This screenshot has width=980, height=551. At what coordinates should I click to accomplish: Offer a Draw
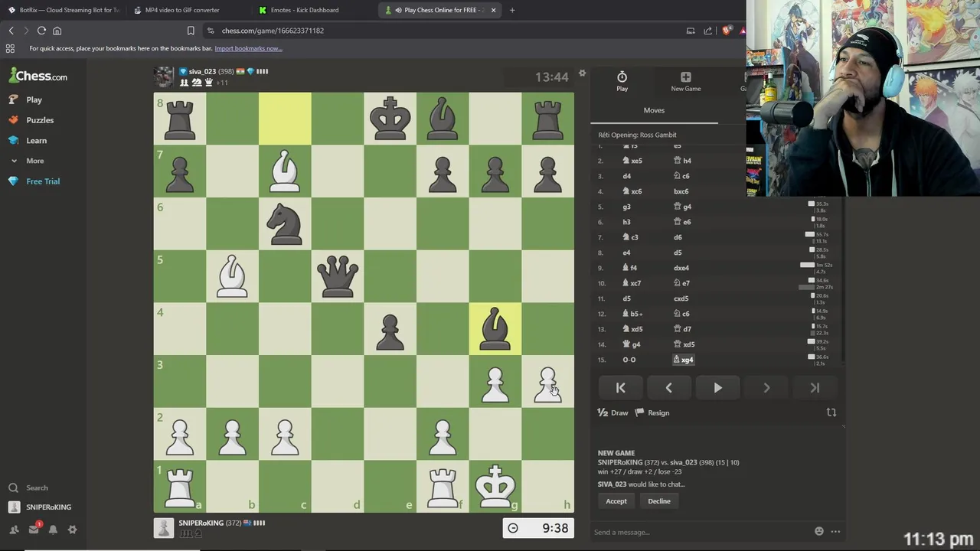[612, 412]
